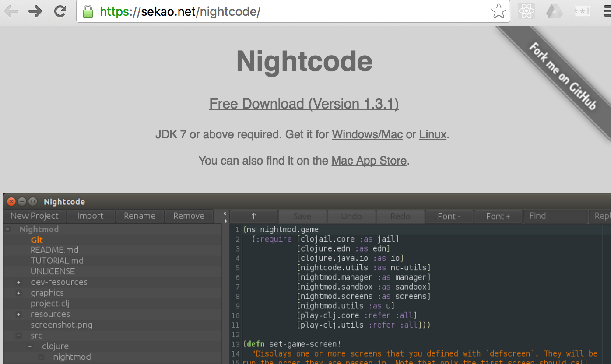Select README.md in the project tree
This screenshot has width=611, height=364.
pyautogui.click(x=55, y=250)
